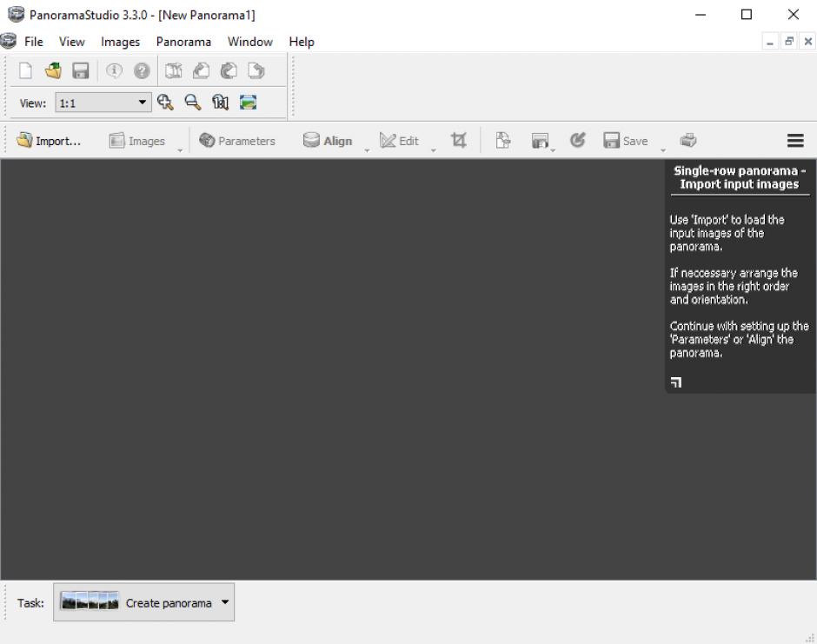Viewport: 817px width, 644px height.
Task: Expand the Create panorama task dropdown
Action: pos(226,602)
